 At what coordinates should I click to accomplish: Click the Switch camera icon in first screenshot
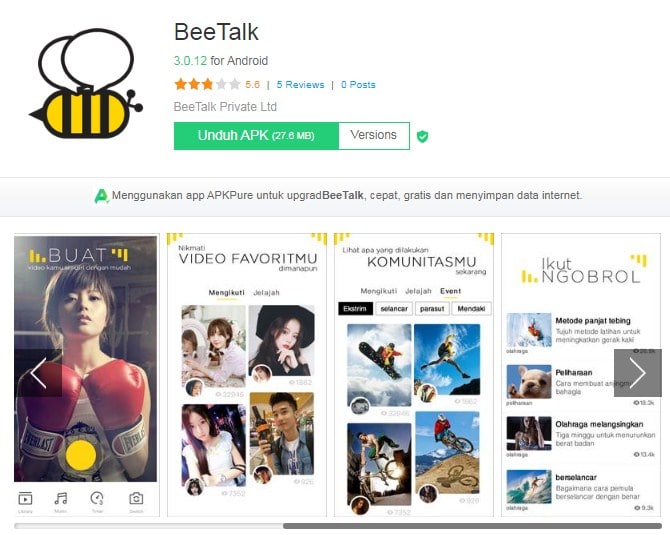click(x=136, y=498)
